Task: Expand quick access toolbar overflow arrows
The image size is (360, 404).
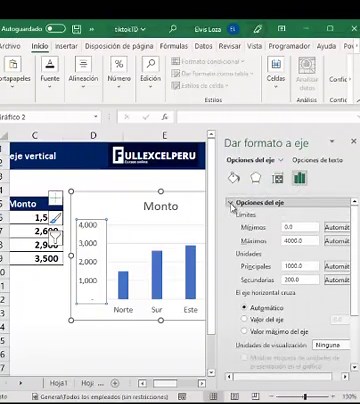Action: coord(92,29)
